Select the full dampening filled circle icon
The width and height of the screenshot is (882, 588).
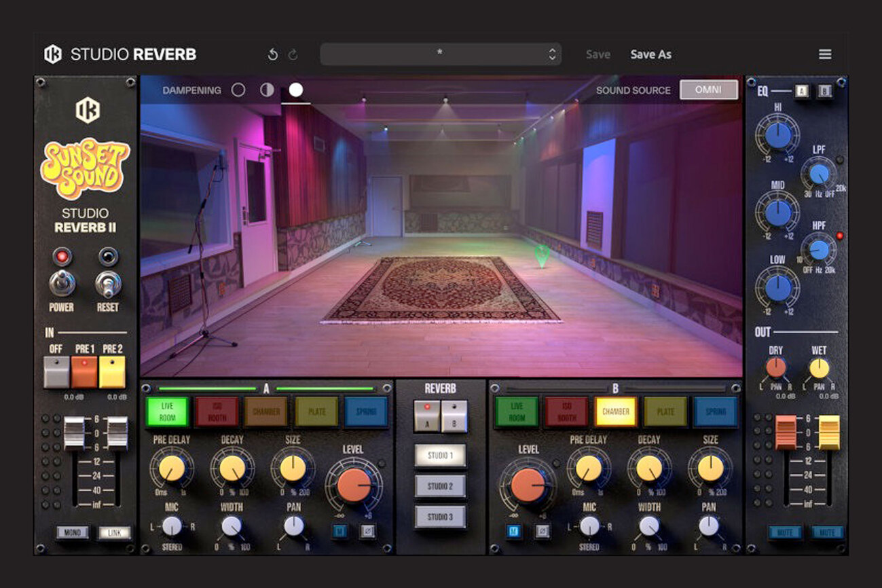(x=296, y=90)
